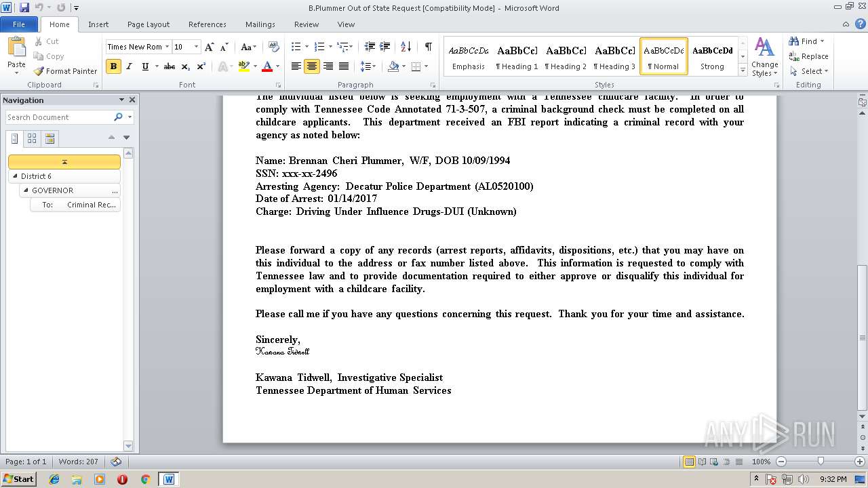Image resolution: width=868 pixels, height=488 pixels.
Task: Collapse the District 6 heading
Action: 15,176
